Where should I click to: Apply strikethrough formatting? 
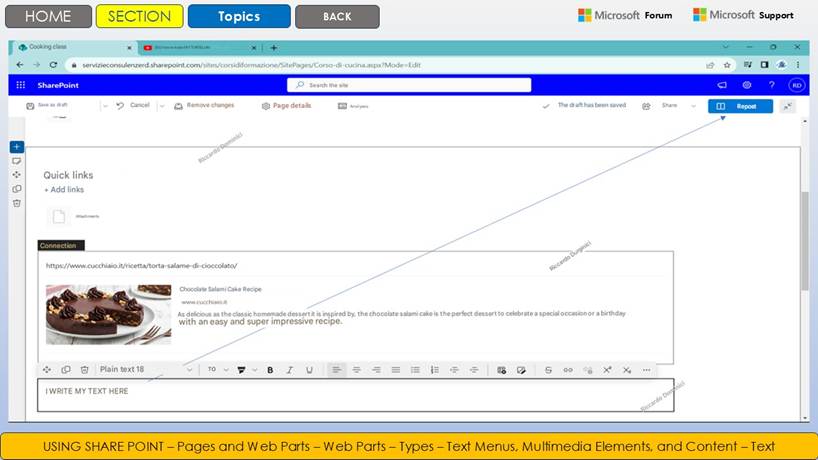pos(548,370)
